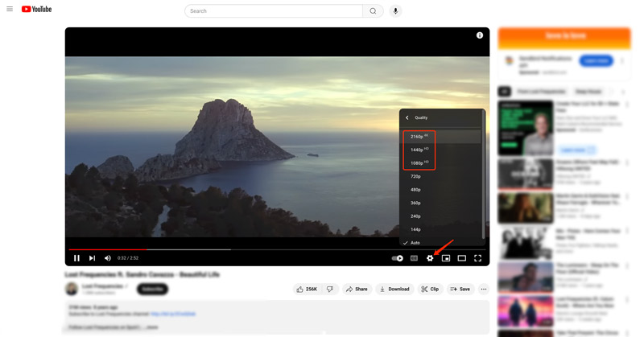
Task: Expand description with ...more
Action: point(152,327)
